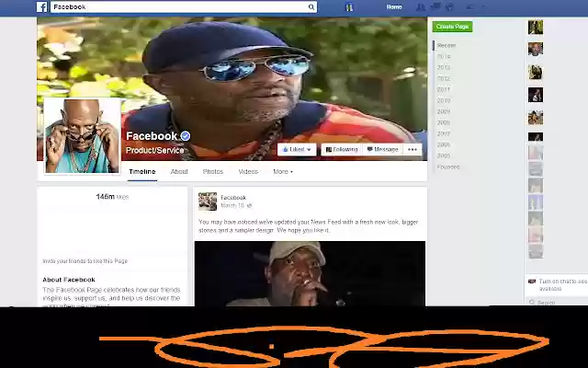588x368 pixels.
Task: Jump to 2012 in the timeline navigator
Action: tap(444, 78)
